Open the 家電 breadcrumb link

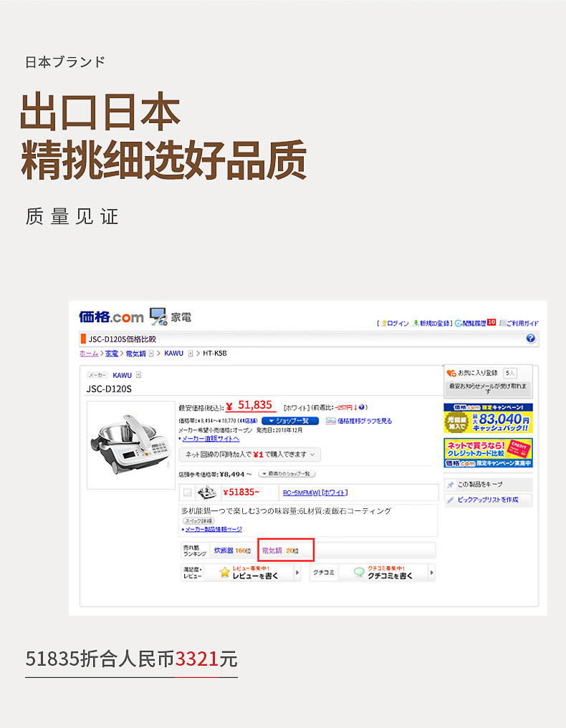112,354
